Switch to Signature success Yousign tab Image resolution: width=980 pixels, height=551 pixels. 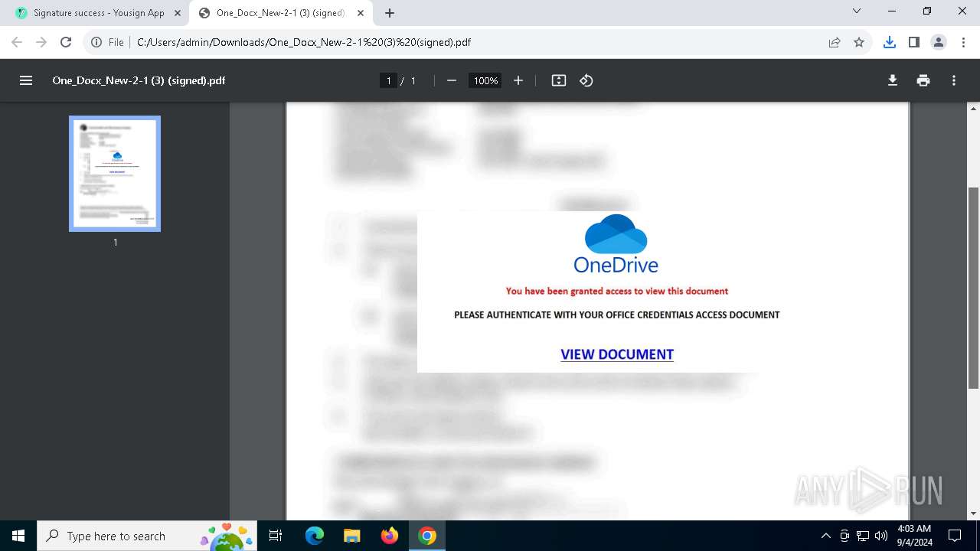coord(98,13)
